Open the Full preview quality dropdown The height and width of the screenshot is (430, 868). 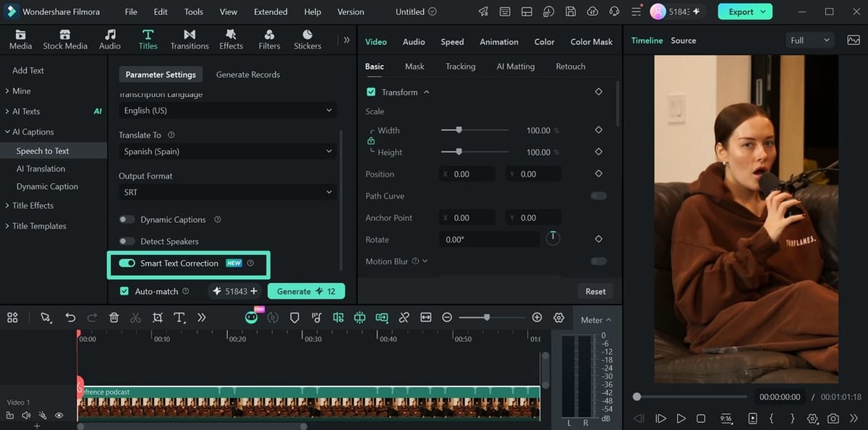pyautogui.click(x=810, y=41)
